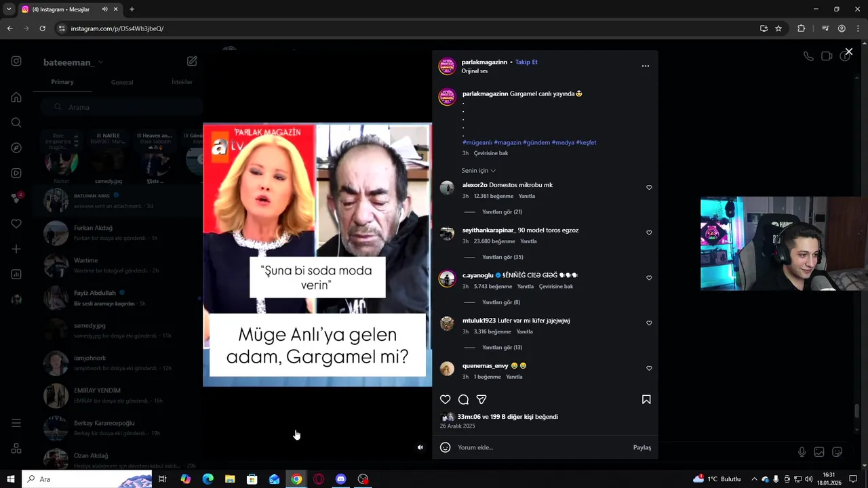Mute the video sound icon
868x488 pixels.
click(420, 447)
